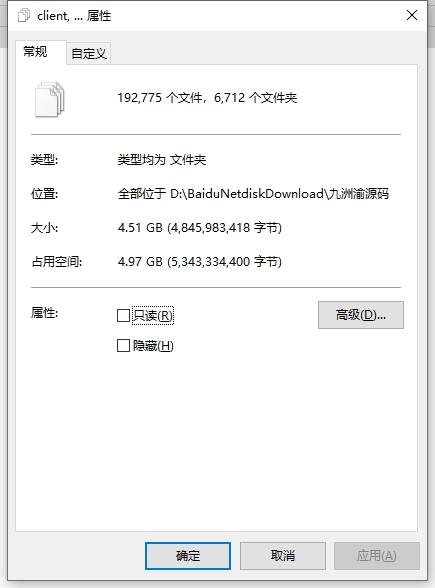This screenshot has height=588, width=435.
Task: Open the 自定义 tab
Action: (x=89, y=53)
